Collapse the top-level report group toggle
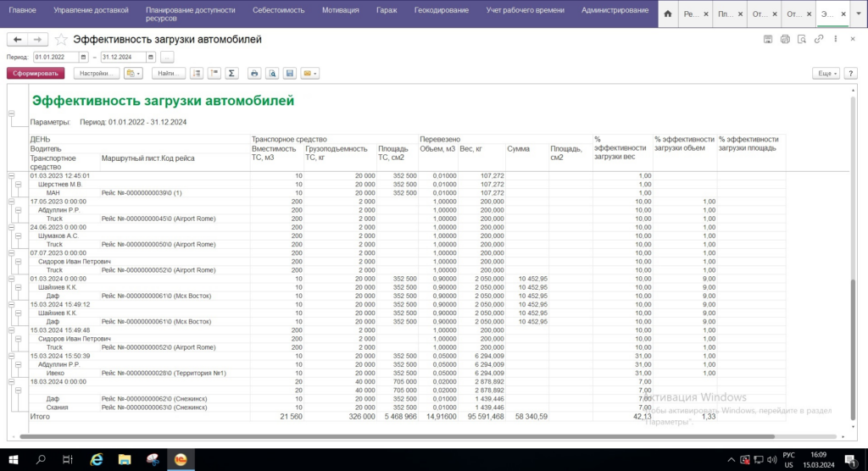The height and width of the screenshot is (471, 868). 12,114
